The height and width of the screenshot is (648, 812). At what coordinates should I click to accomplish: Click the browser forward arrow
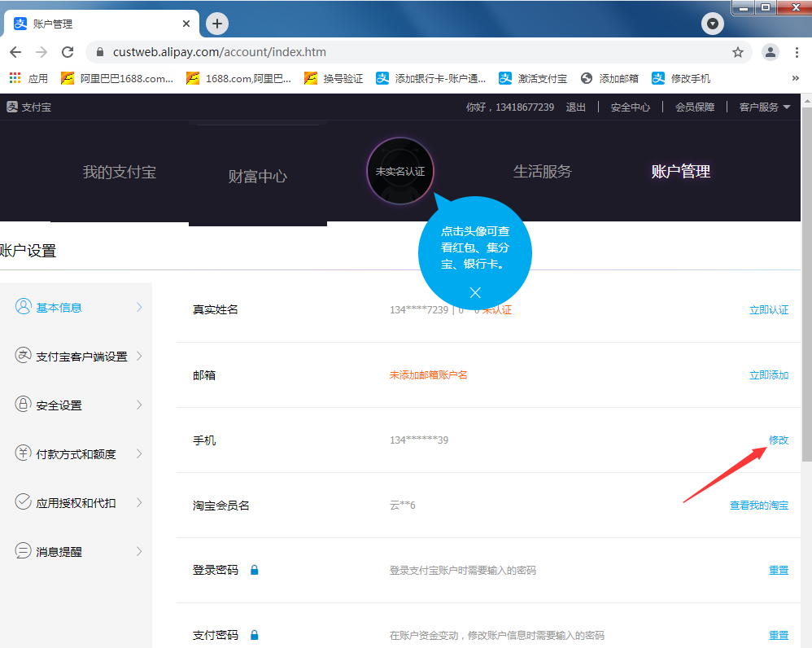click(41, 52)
